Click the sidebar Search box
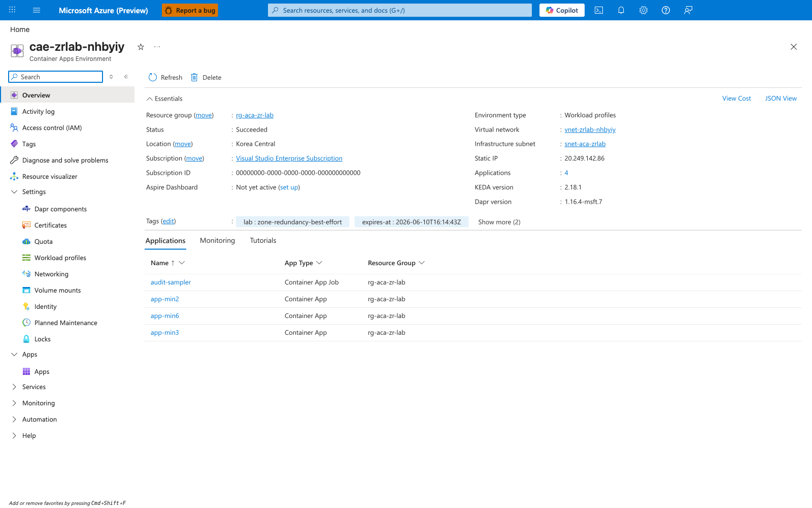The height and width of the screenshot is (508, 812). [56, 77]
